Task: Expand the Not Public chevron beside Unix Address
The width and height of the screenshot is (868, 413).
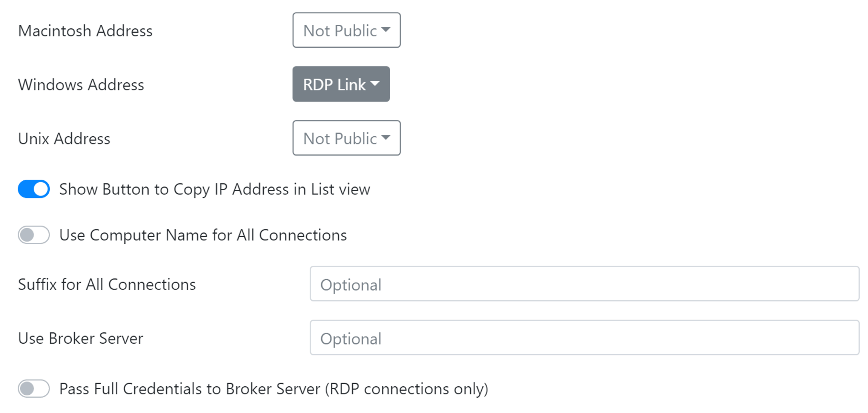Action: [x=385, y=138]
